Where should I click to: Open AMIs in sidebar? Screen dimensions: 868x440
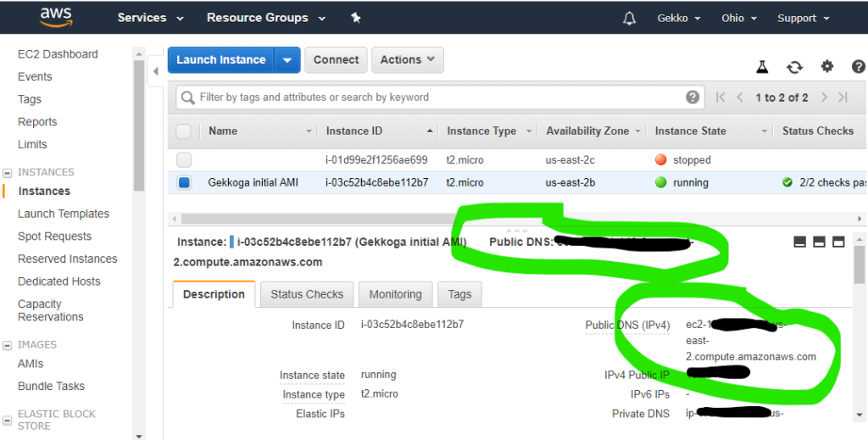click(31, 364)
